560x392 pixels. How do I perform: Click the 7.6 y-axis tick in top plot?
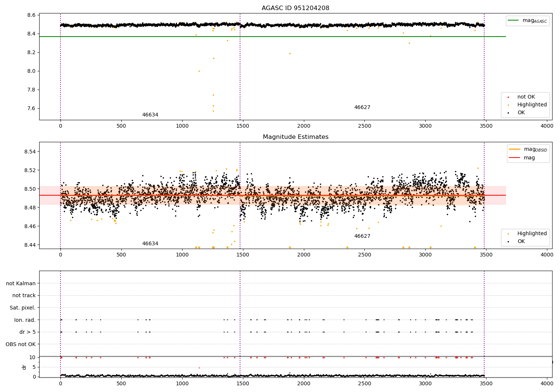pos(32,109)
